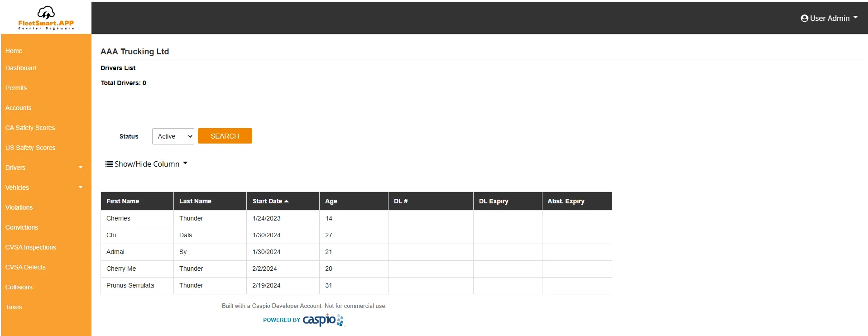Click the Show/Hide Column list icon
Screen dimensions: 868x336
click(109, 164)
